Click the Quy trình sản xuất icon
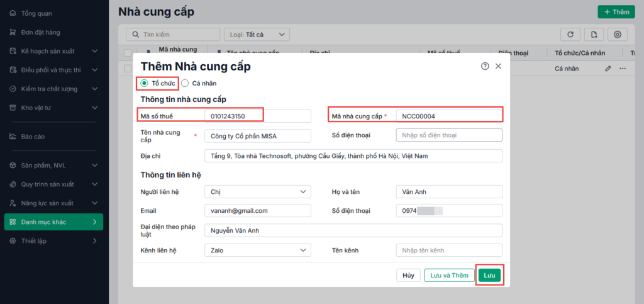The height and width of the screenshot is (304, 644). coord(13,184)
